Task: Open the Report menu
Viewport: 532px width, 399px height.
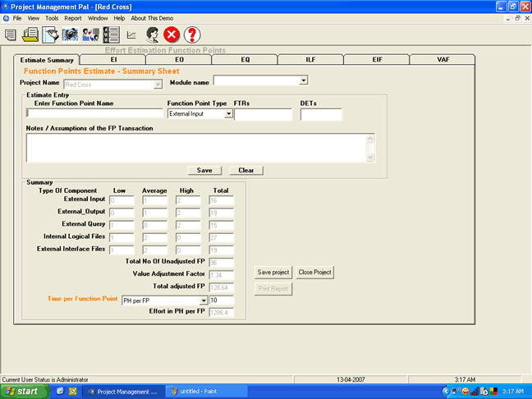Action: (73, 17)
